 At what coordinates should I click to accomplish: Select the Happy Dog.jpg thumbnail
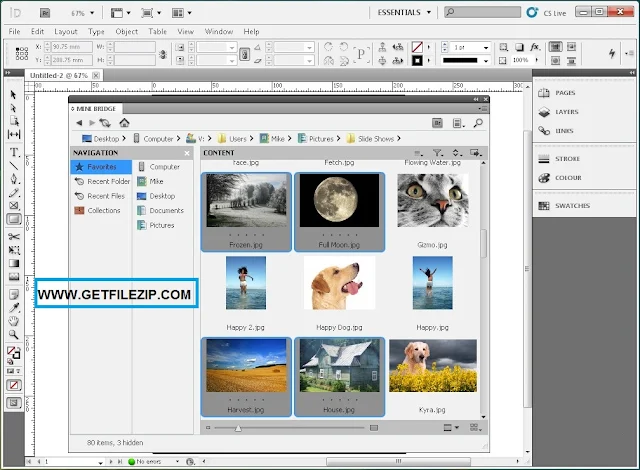339,283
